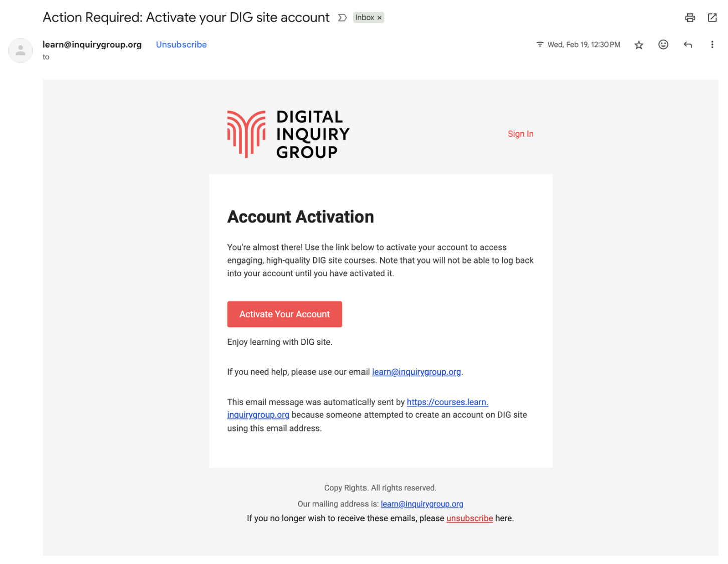The width and height of the screenshot is (728, 564).
Task: Click the bottom red unsubscribe link
Action: pyautogui.click(x=469, y=518)
